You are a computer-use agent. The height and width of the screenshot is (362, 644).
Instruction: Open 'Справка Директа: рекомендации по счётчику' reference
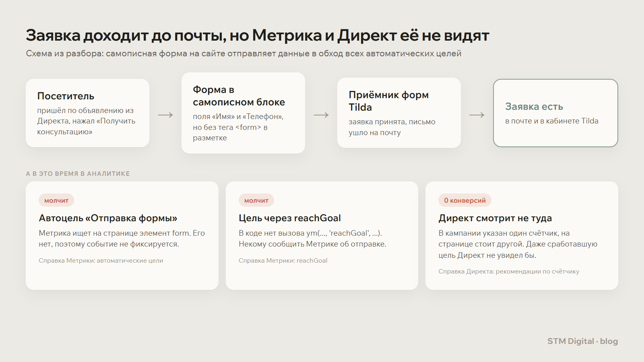pos(509,271)
